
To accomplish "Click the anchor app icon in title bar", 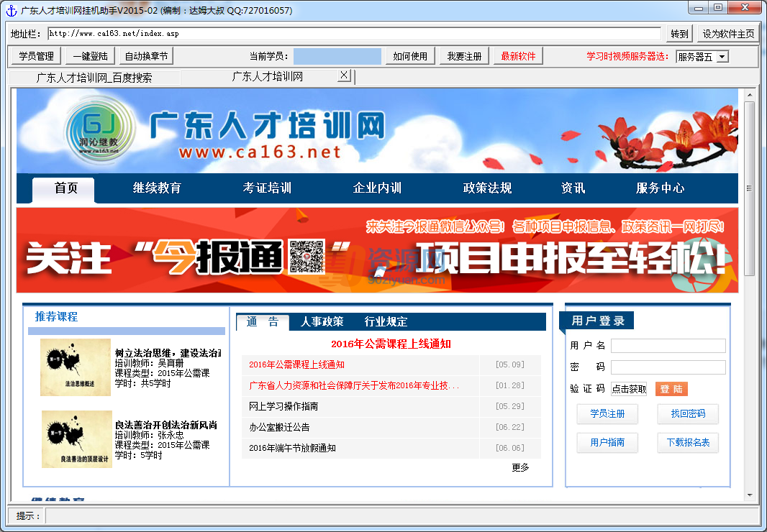I will pyautogui.click(x=12, y=10).
